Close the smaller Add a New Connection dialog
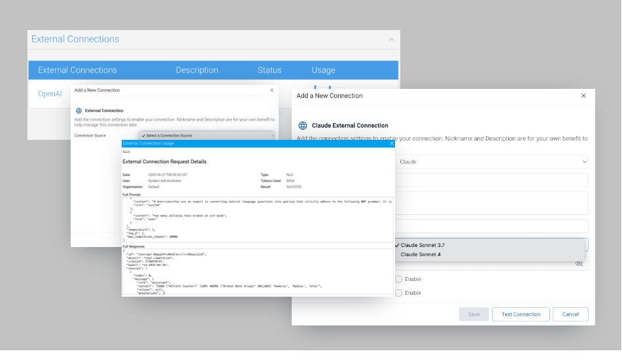The image size is (622, 364). [272, 90]
